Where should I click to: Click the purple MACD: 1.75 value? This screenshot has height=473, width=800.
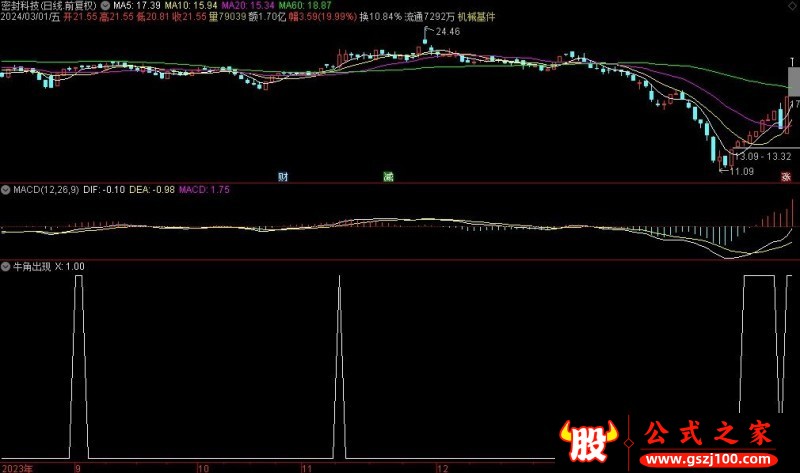(x=204, y=188)
